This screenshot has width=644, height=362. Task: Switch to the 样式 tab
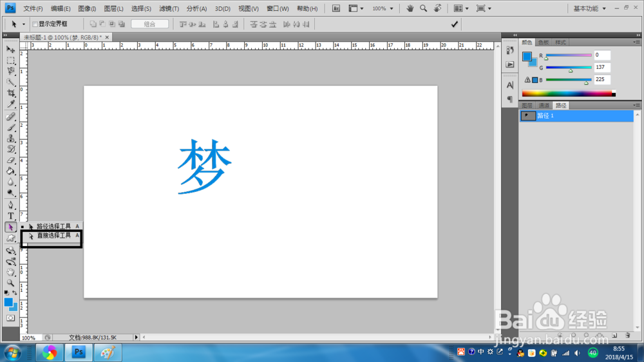561,43
